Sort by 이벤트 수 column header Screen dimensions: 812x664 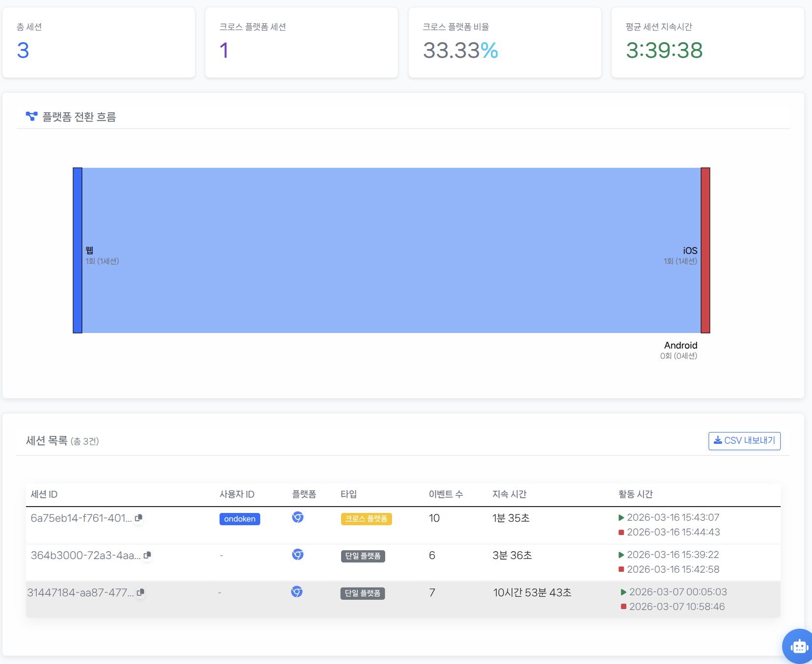coord(445,494)
